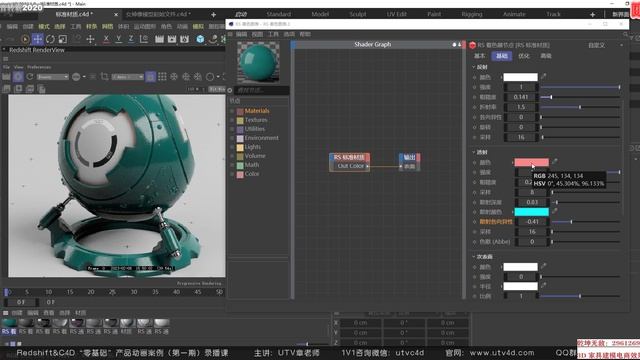Click the RS standard material node
The width and height of the screenshot is (640, 360).
point(349,162)
